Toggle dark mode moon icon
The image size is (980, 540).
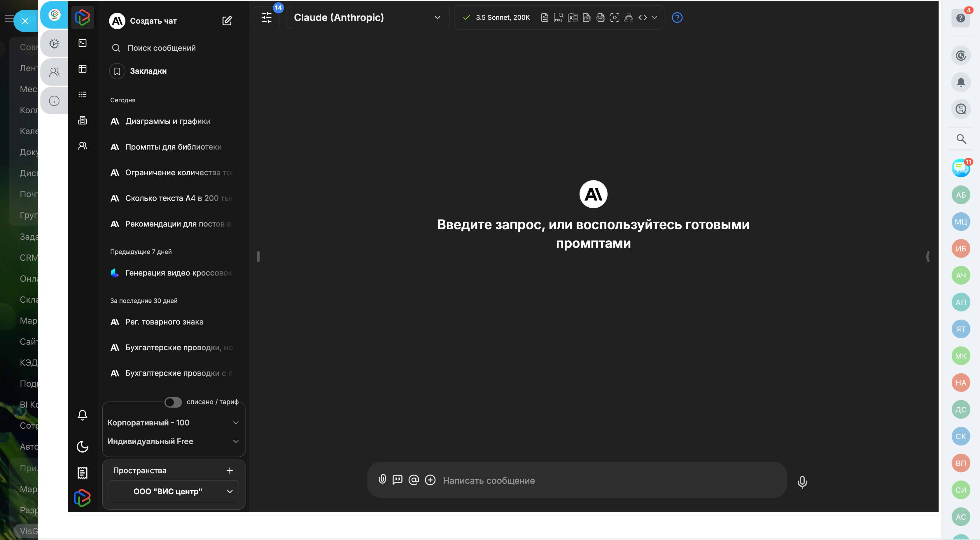point(83,446)
